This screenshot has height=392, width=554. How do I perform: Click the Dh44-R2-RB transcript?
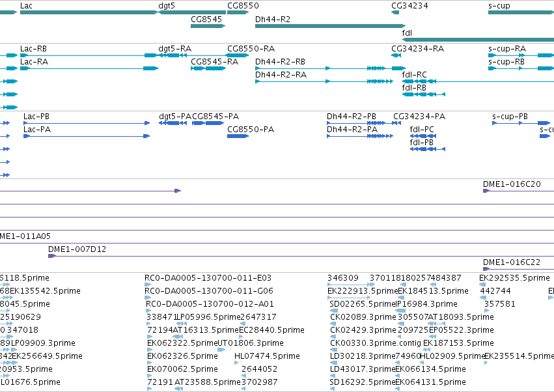(x=330, y=68)
